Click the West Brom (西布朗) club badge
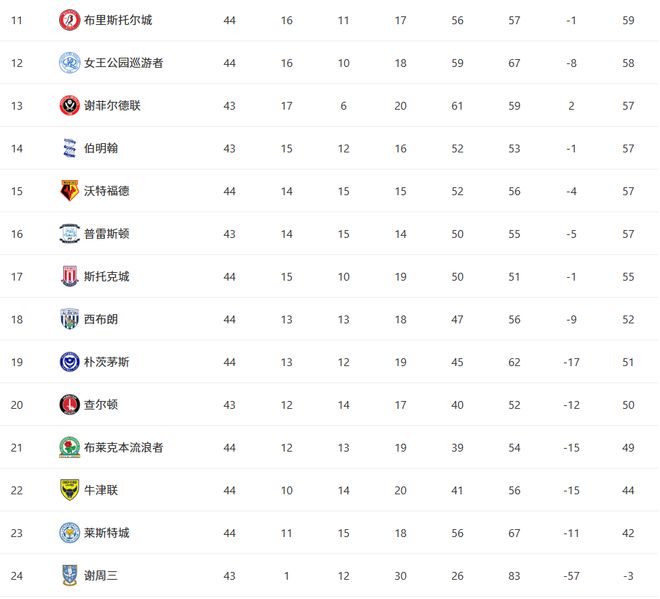 click(69, 319)
